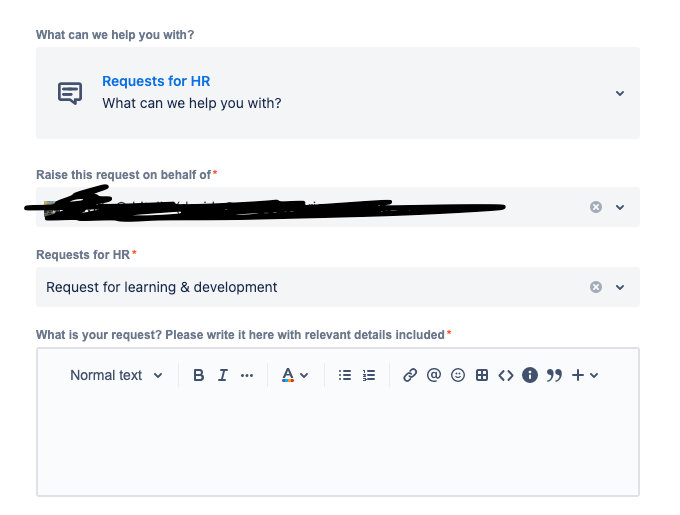The height and width of the screenshot is (515, 680).
Task: Insert a quote block
Action: (554, 375)
